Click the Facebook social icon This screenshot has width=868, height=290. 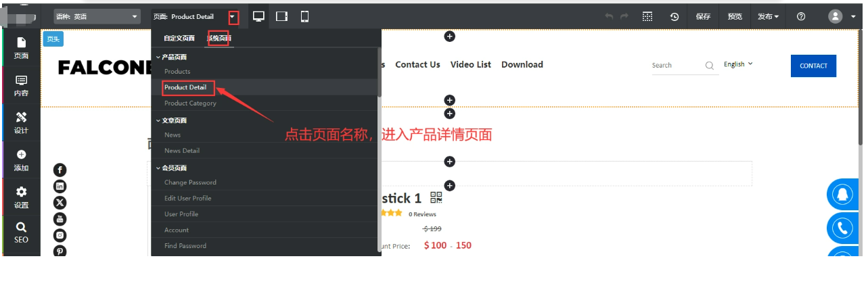click(x=60, y=170)
